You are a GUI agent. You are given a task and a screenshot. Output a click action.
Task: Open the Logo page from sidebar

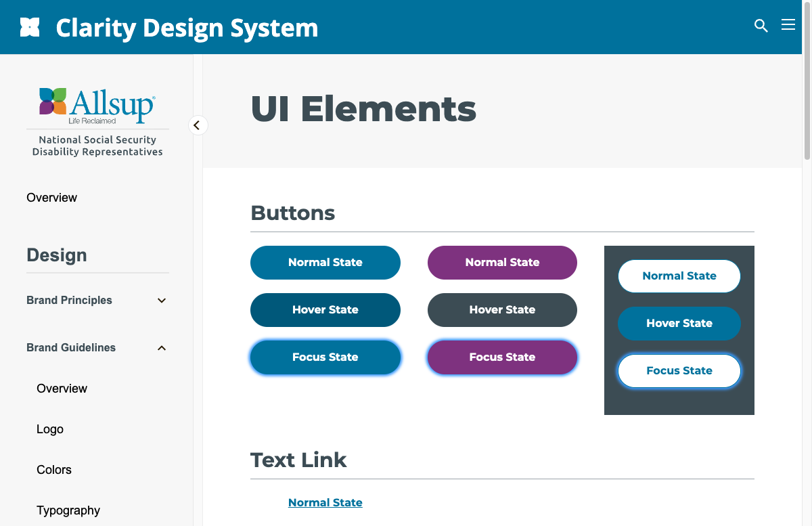click(50, 429)
